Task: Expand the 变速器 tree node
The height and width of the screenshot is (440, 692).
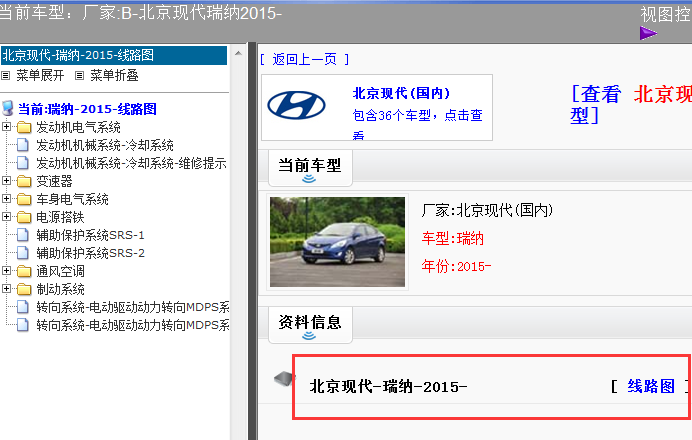Action: [6, 181]
